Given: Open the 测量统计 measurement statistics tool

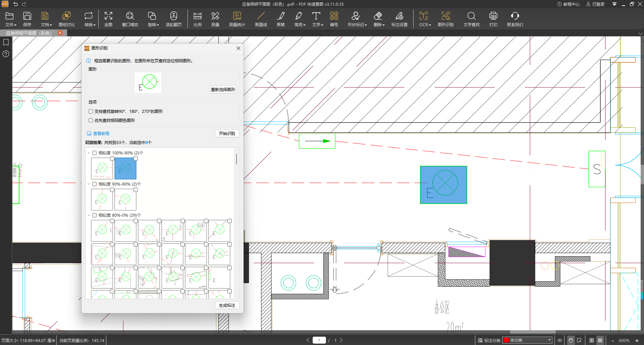Looking at the screenshot, I should 237,19.
